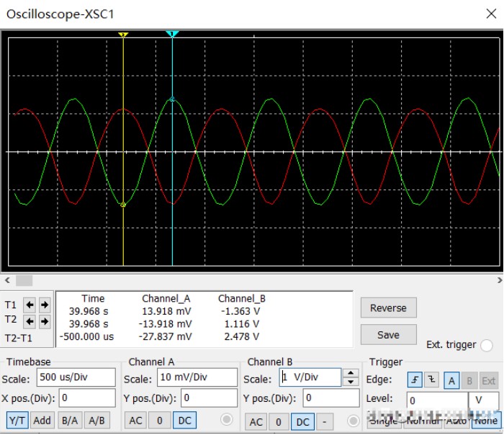Set Channel A coupling to 0
504x435 pixels.
click(x=159, y=421)
